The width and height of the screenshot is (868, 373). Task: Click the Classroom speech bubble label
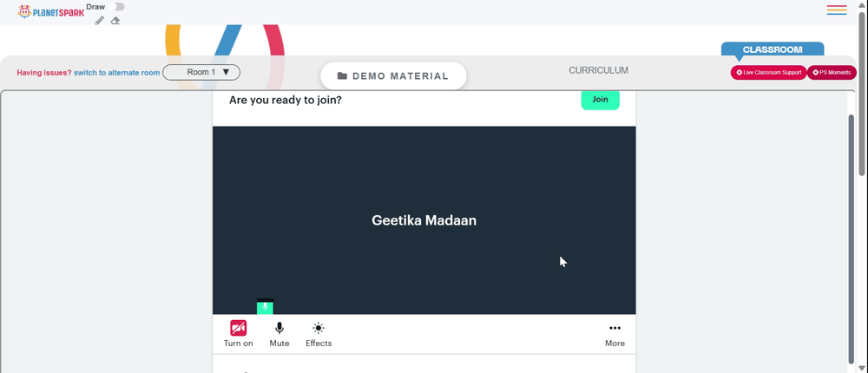[773, 49]
